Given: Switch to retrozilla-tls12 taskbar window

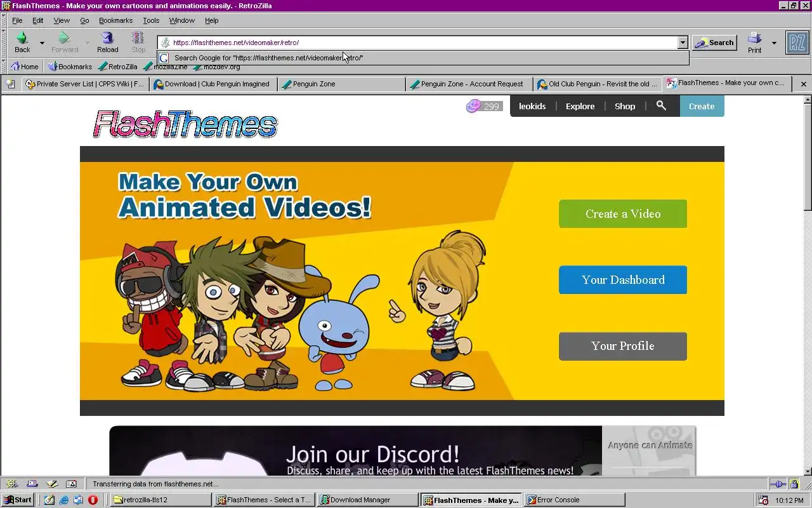Looking at the screenshot, I should click(160, 500).
